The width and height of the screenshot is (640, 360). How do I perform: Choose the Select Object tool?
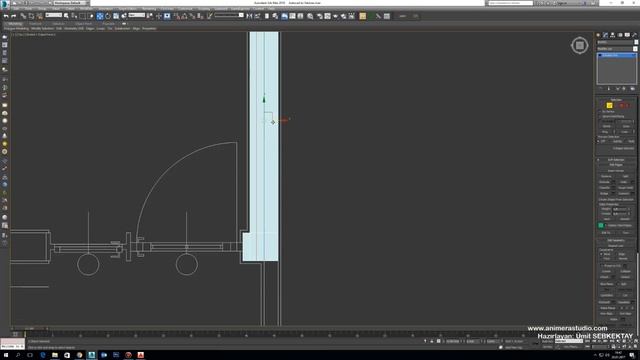[66, 16]
